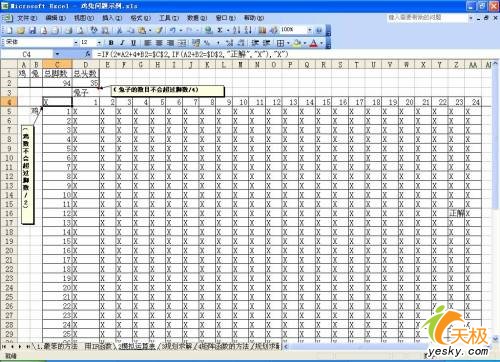This screenshot has height=362, width=500.
Task: Click column header C
Action: (57, 64)
